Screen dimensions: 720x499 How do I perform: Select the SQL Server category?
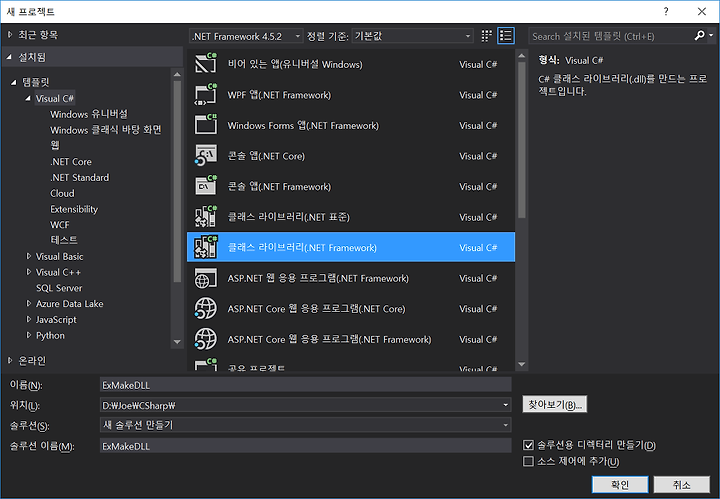click(x=59, y=288)
